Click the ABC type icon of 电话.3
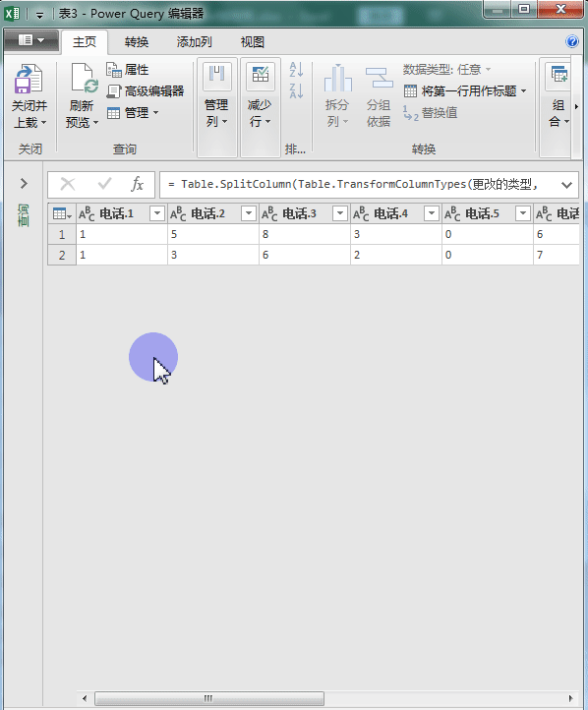 tap(269, 213)
